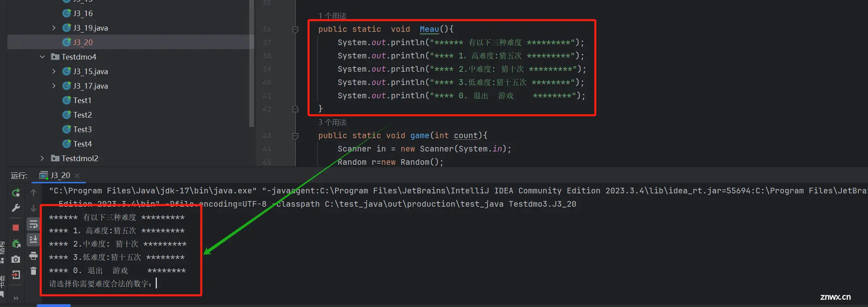Click the println line with '高难度:猜五次'
This screenshot has width=868, height=307.
tap(461, 56)
